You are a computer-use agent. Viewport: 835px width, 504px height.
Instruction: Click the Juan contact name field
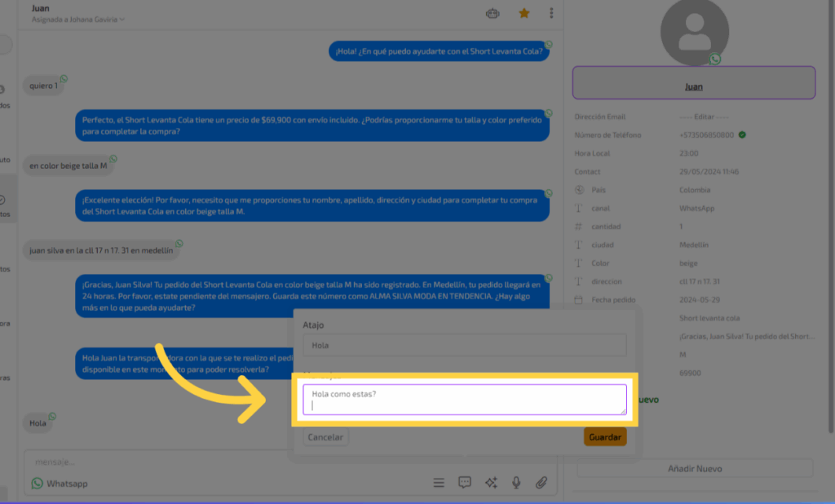tap(693, 86)
